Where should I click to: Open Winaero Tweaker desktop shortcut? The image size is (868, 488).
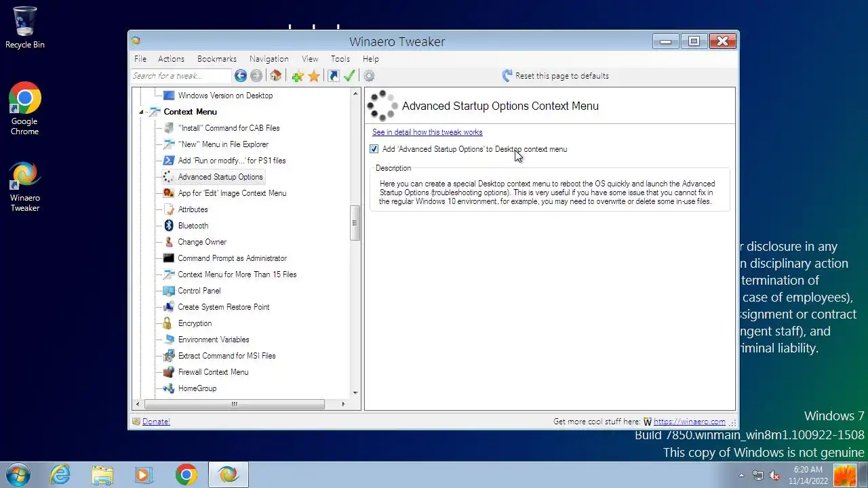pyautogui.click(x=25, y=187)
